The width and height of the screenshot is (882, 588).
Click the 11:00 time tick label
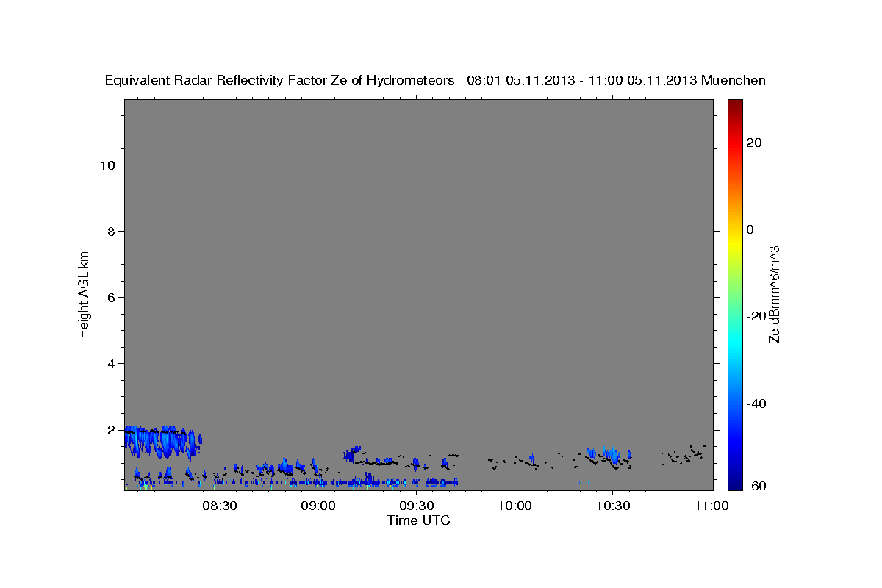[712, 506]
